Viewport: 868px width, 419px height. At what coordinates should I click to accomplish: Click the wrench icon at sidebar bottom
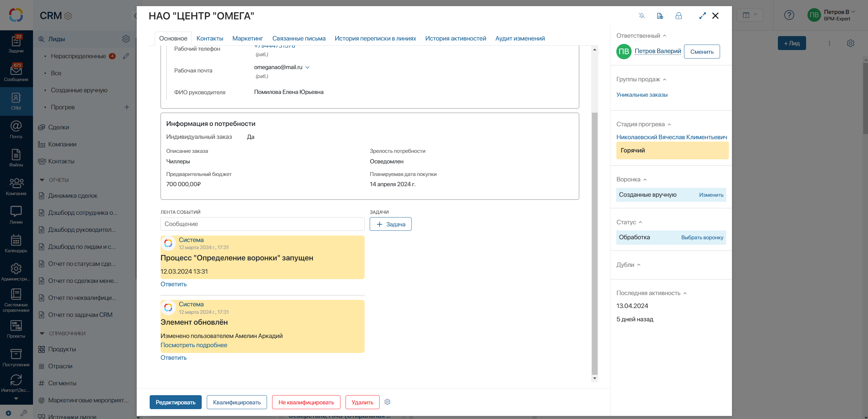(23, 413)
